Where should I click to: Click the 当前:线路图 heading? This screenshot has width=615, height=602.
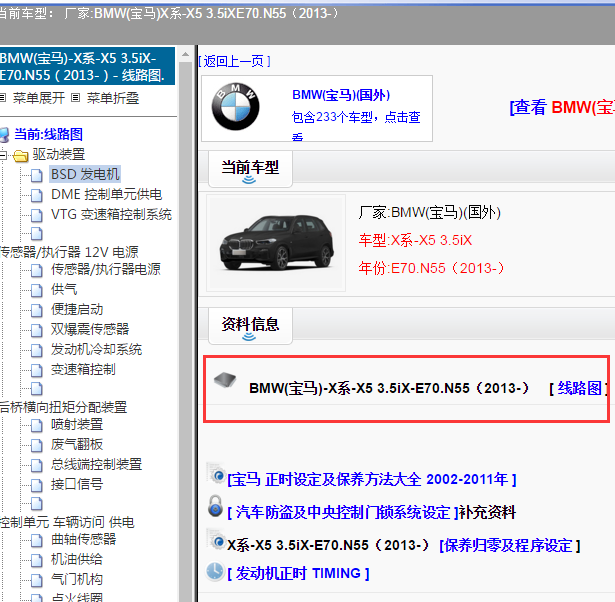click(49, 135)
